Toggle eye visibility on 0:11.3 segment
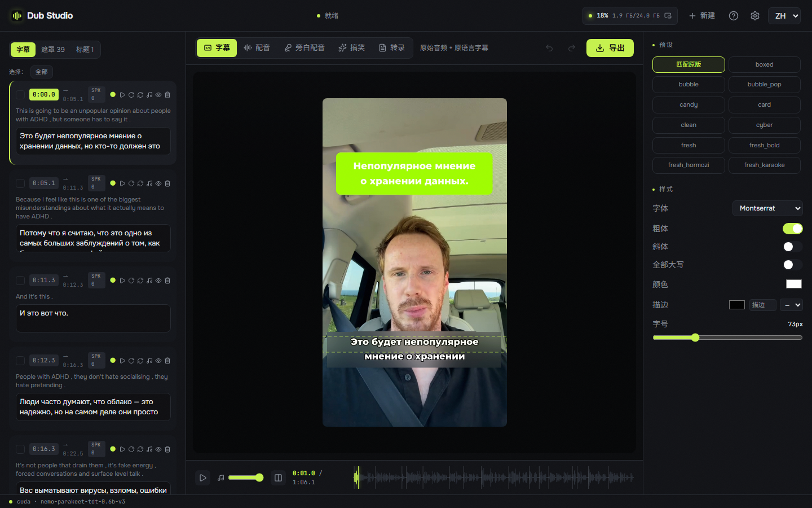This screenshot has width=812, height=508. [x=158, y=281]
